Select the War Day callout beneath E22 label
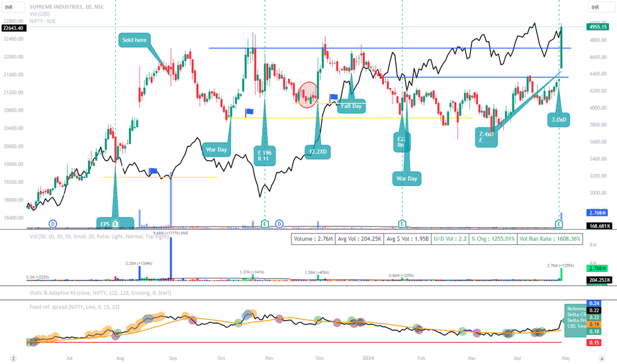617x364 pixels. (x=407, y=179)
